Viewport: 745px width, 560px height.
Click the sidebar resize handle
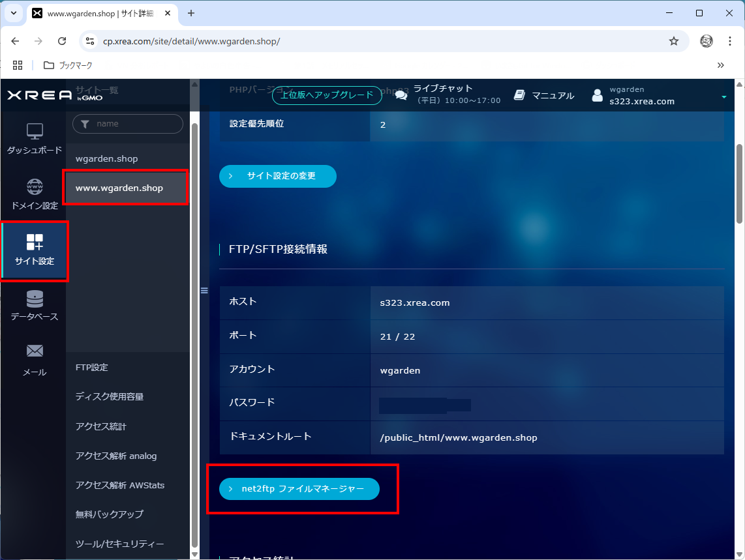point(204,291)
